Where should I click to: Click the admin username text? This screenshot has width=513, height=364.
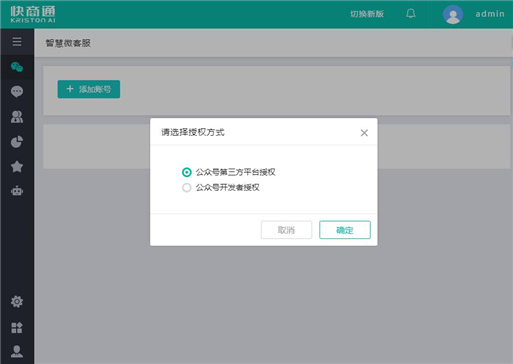click(490, 14)
